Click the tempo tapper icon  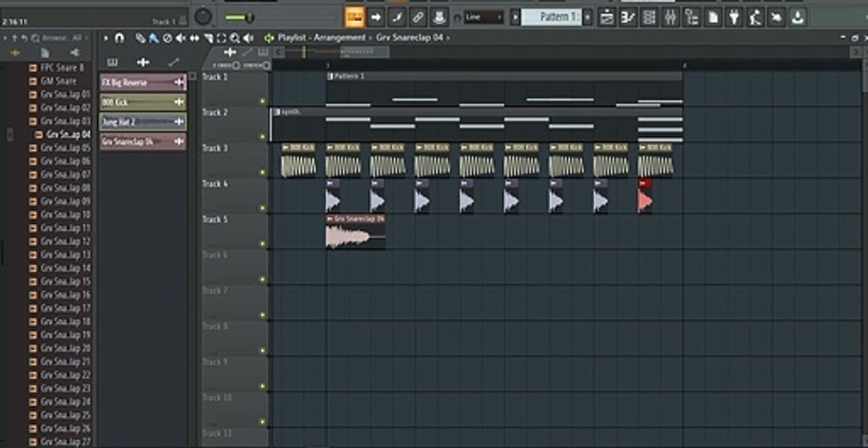[x=755, y=17]
